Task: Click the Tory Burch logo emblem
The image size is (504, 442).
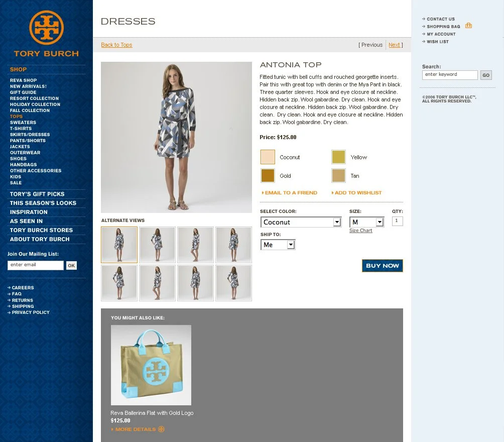Action: tap(46, 28)
